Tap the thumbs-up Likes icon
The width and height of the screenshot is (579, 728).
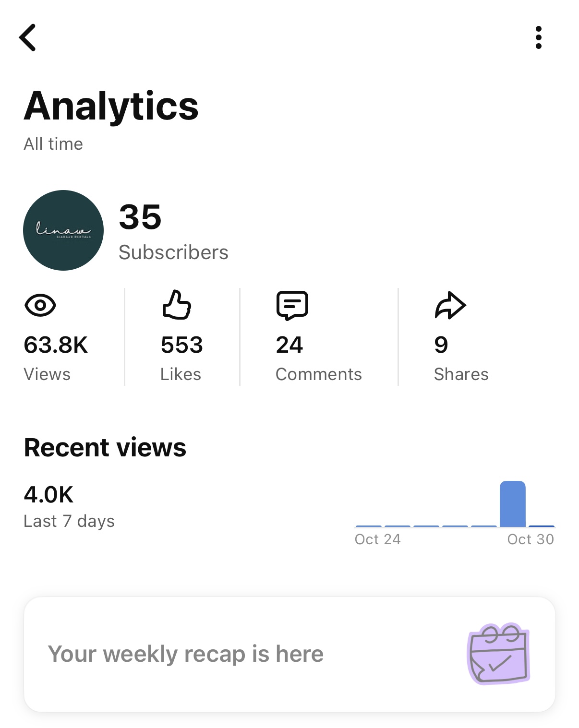click(177, 305)
